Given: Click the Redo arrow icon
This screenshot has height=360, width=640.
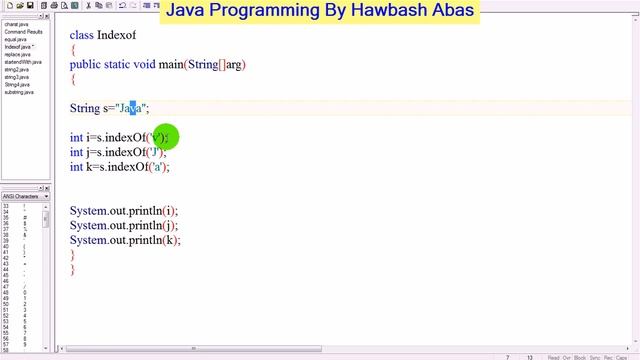Looking at the screenshot, I should pos(133,6).
